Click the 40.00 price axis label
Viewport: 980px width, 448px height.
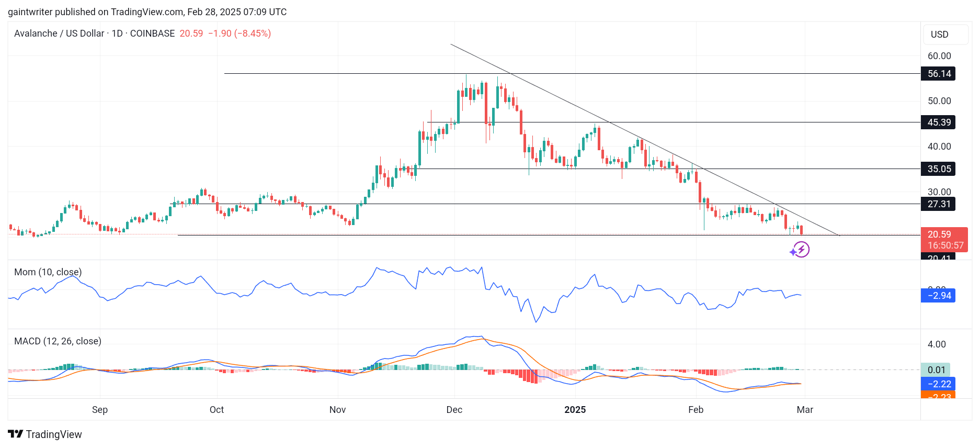tap(939, 147)
